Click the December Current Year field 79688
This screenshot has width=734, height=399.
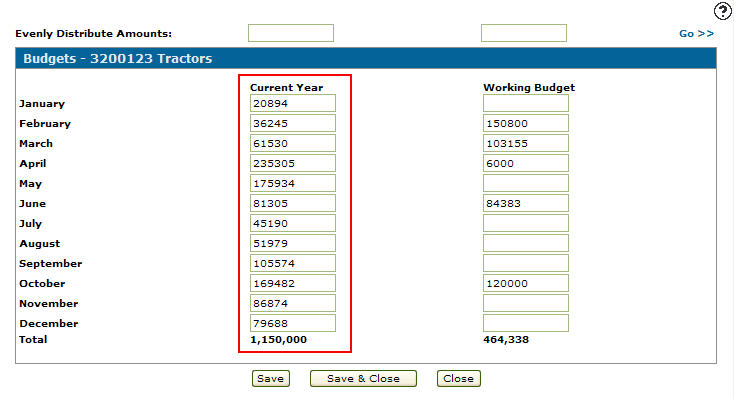click(293, 323)
